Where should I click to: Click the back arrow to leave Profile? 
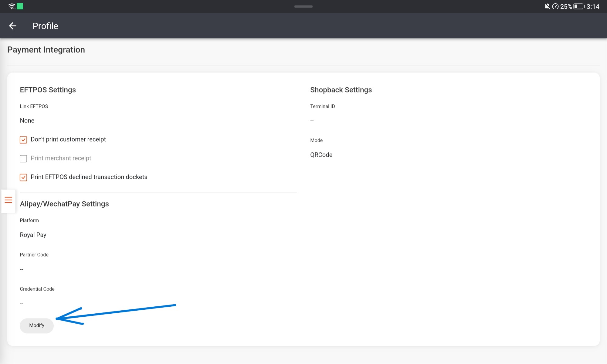click(x=13, y=26)
